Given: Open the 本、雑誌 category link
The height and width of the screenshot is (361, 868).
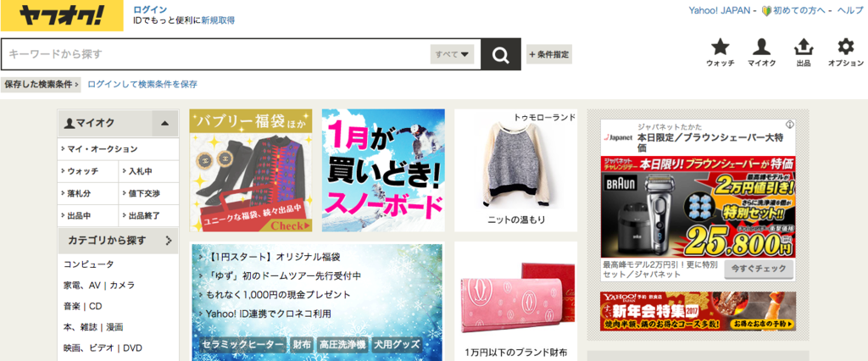Looking at the screenshot, I should pos(79,327).
